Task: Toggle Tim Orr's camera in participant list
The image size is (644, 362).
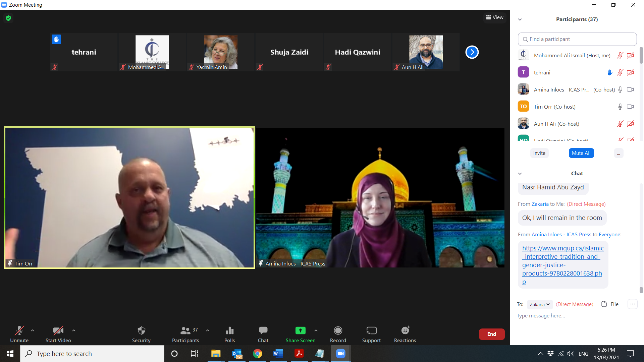Action: 630,107
